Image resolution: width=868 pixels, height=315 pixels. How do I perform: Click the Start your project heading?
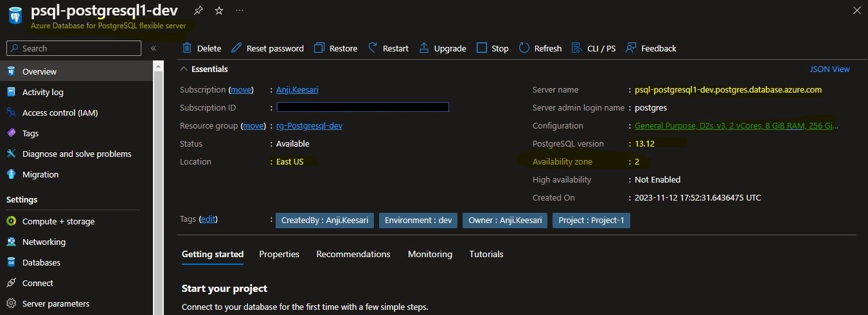[224, 288]
